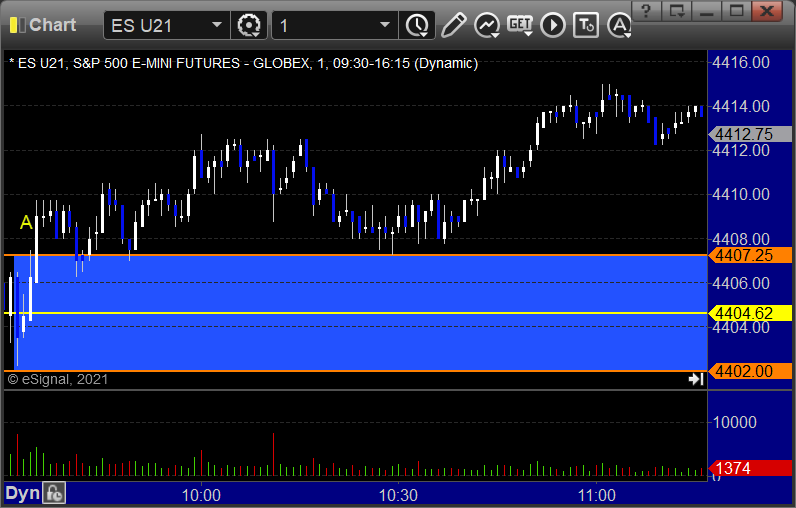
Task: Open the symbol dropdown showing ES U21
Action: [x=167, y=25]
